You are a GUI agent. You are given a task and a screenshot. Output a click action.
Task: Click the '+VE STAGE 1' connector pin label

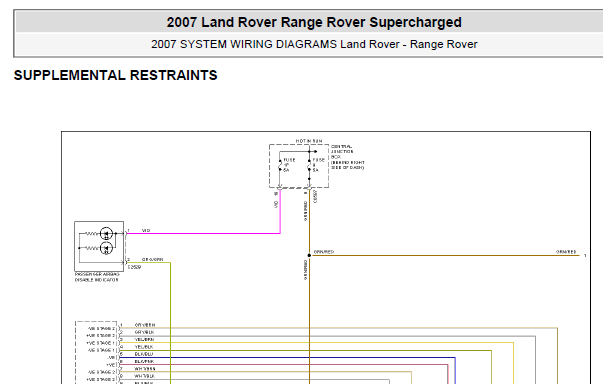pyautogui.click(x=101, y=343)
